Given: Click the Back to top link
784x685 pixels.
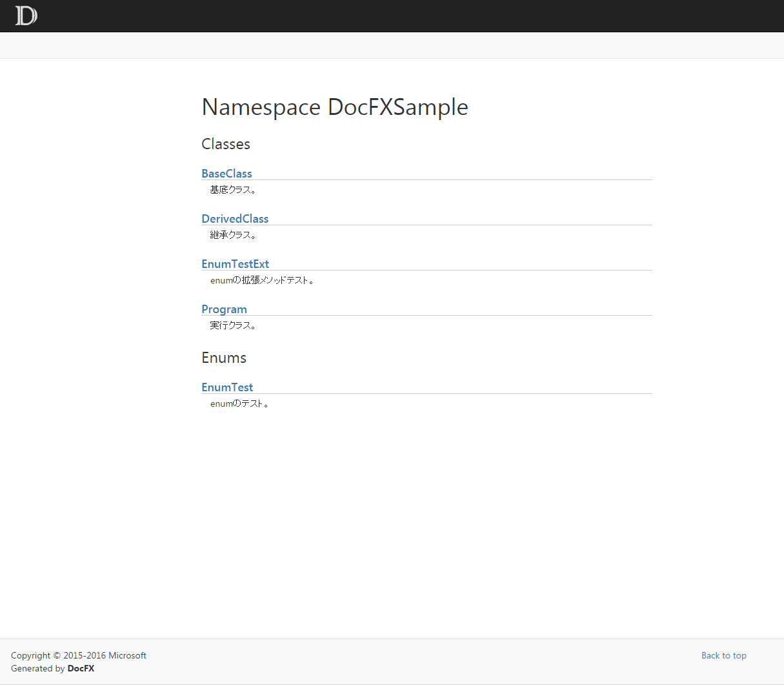Looking at the screenshot, I should 723,655.
